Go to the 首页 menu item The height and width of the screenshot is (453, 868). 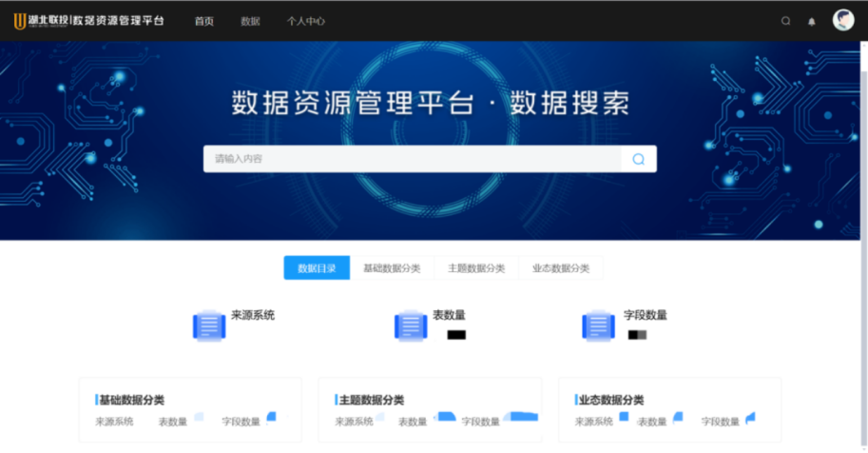click(204, 21)
